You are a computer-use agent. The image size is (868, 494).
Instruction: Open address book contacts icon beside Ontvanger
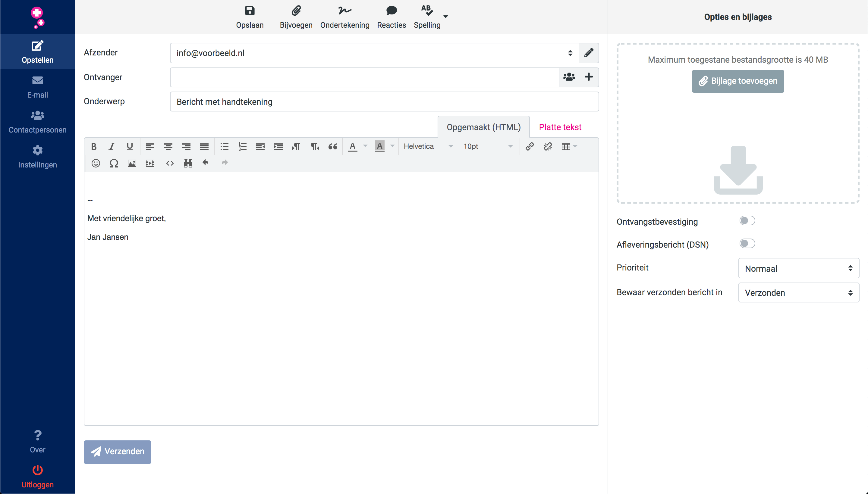pos(569,77)
